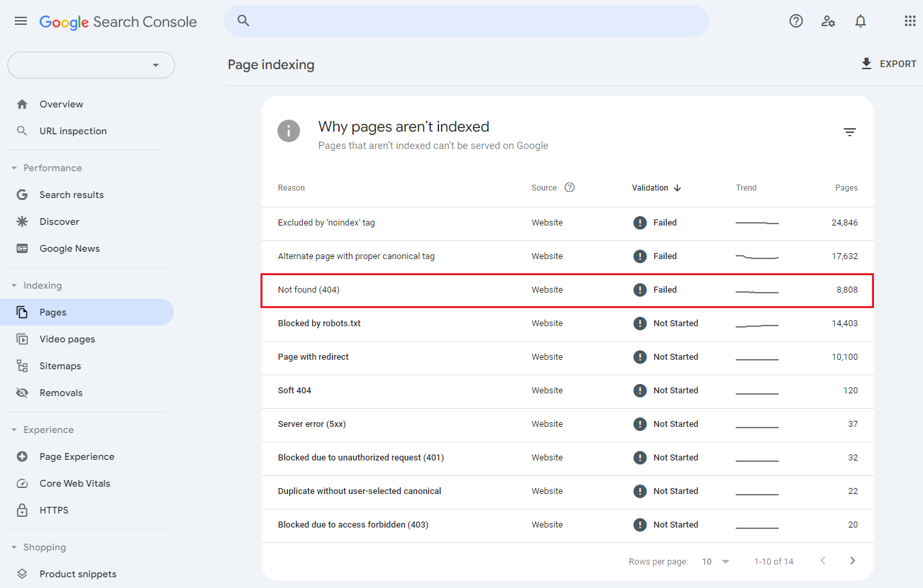Click the search bar at the top
The height and width of the screenshot is (588, 923).
[466, 21]
